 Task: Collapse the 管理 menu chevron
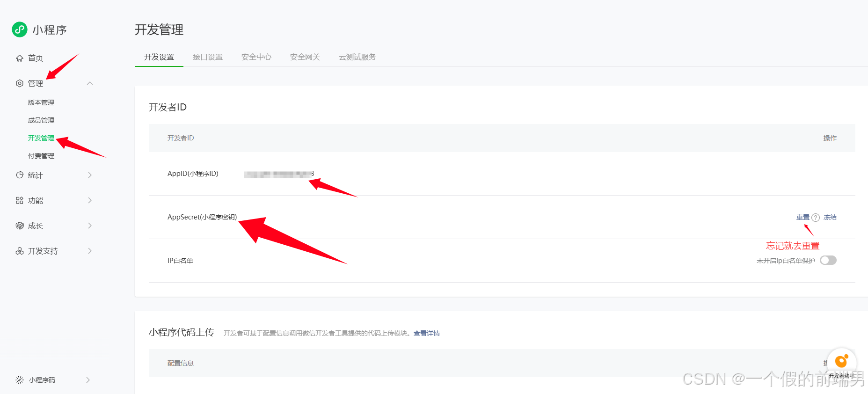[x=90, y=83]
